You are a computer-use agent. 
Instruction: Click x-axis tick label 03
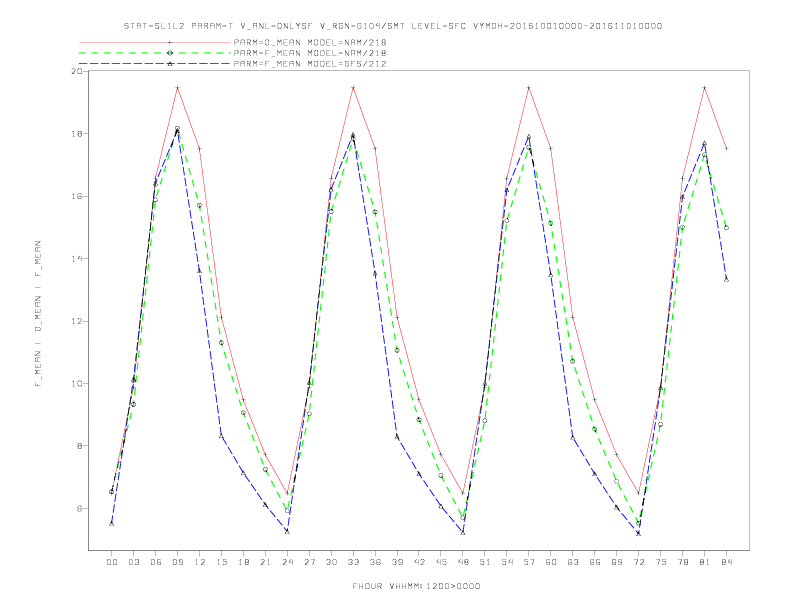pos(133,562)
